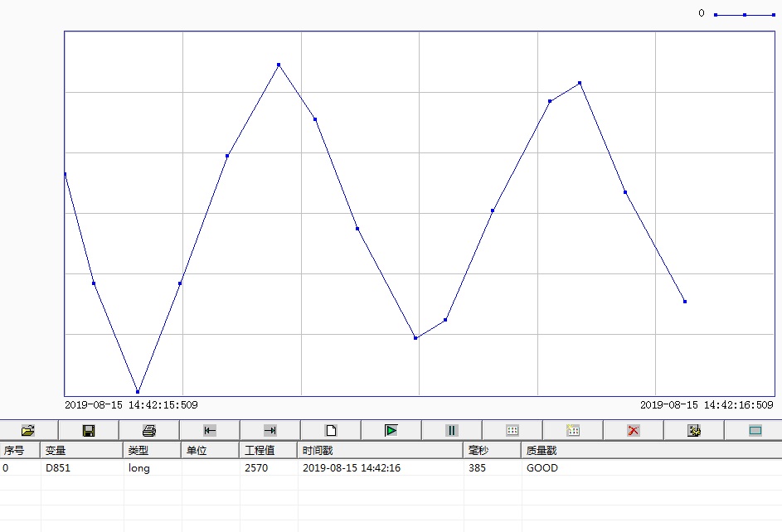Click the red X delete icon
The width and height of the screenshot is (782, 532).
point(634,430)
